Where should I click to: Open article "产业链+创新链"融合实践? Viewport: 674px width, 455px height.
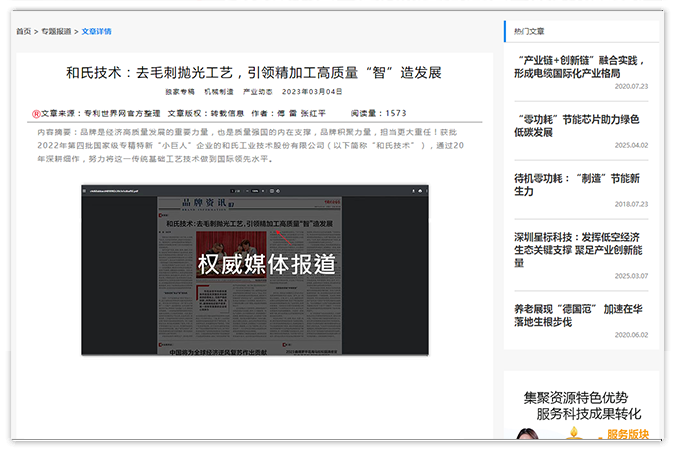coord(580,67)
